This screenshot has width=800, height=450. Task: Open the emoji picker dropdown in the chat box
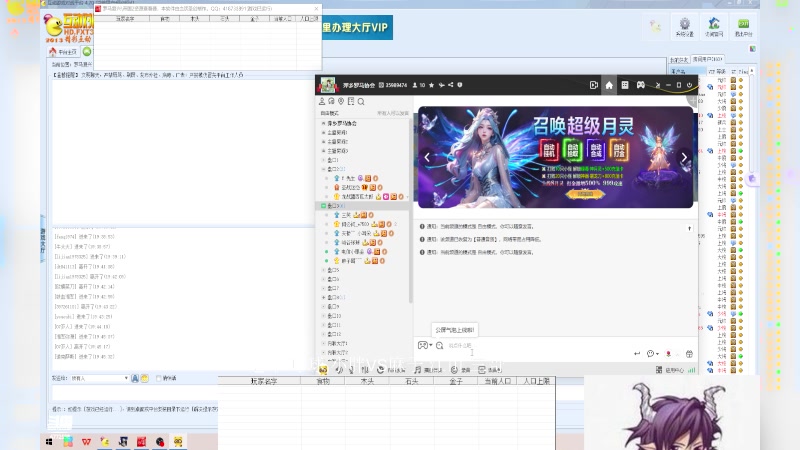click(x=652, y=354)
